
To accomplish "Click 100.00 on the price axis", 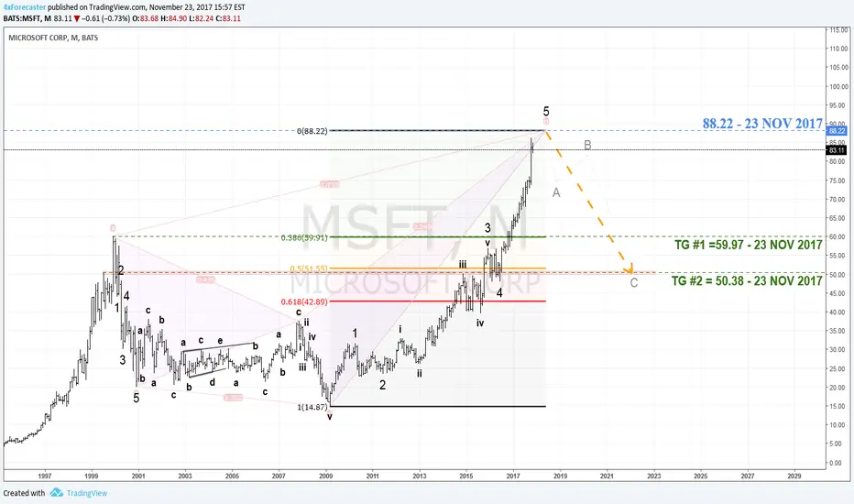I will point(839,86).
